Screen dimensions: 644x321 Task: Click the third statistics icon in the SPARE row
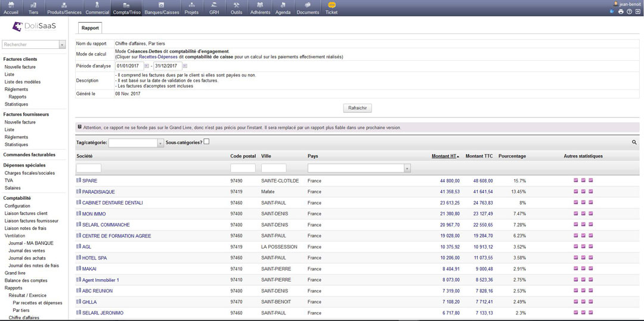pyautogui.click(x=591, y=180)
